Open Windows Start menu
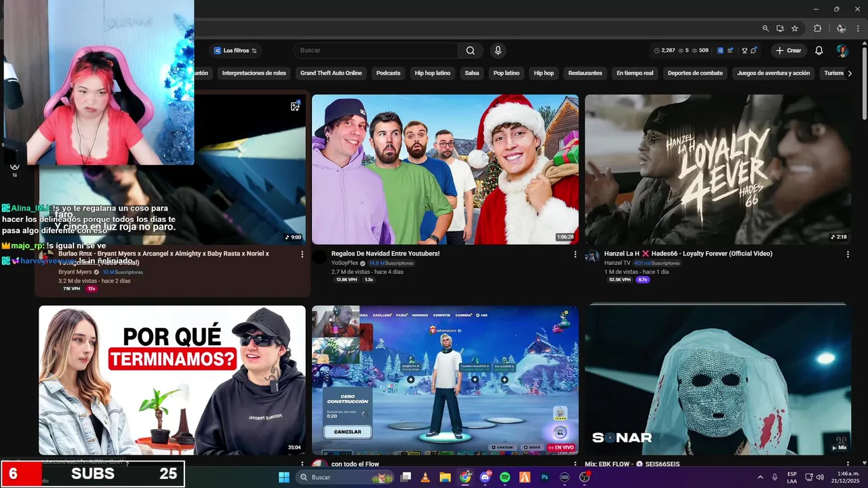The image size is (868, 488). [283, 477]
